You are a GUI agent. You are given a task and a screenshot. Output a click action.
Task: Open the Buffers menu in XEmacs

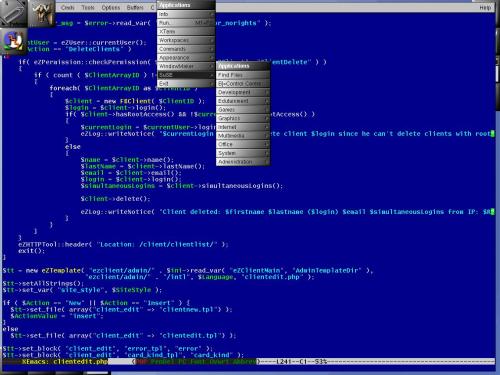(x=135, y=7)
